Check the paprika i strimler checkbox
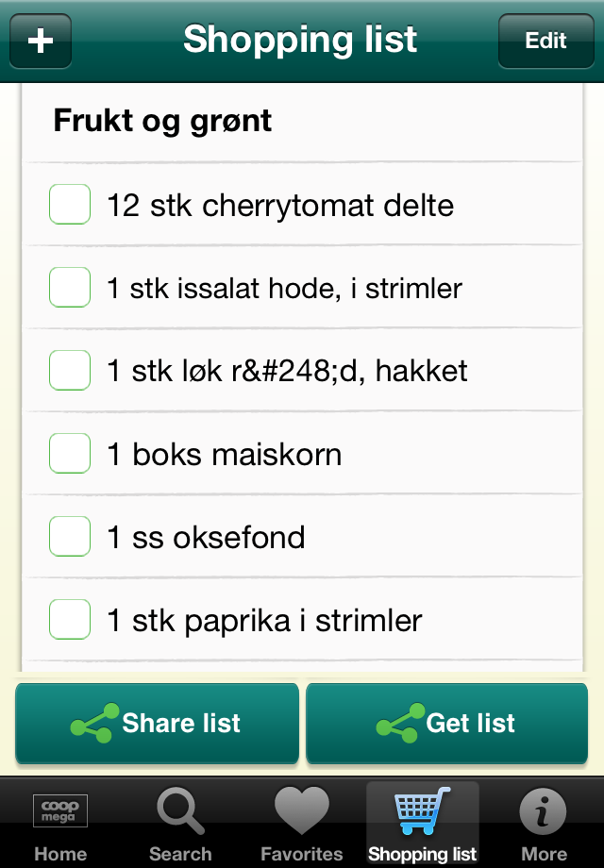This screenshot has height=868, width=604. point(70,620)
